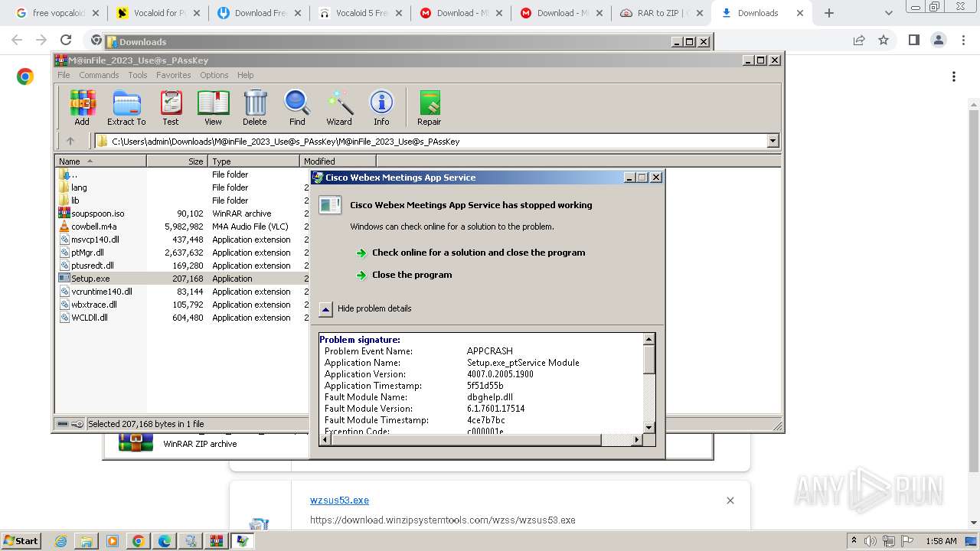Open Chrome three-dot menu
The height and width of the screenshot is (551, 980).
coord(964,41)
